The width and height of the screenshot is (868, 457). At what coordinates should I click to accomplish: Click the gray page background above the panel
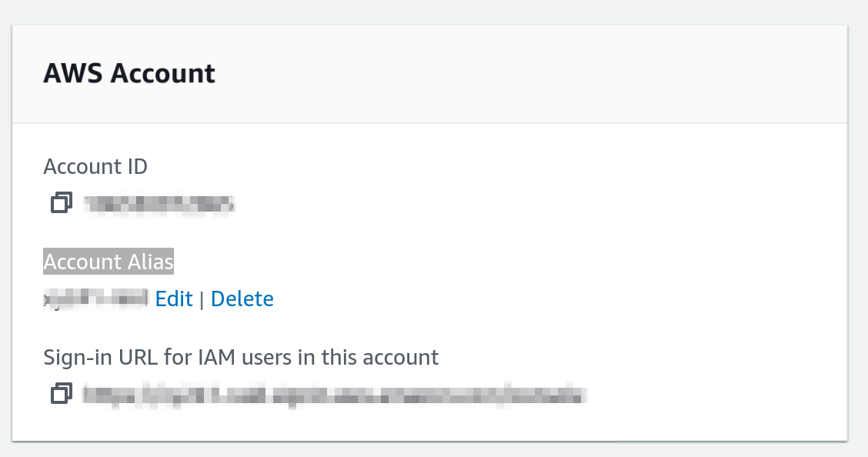click(x=431, y=11)
